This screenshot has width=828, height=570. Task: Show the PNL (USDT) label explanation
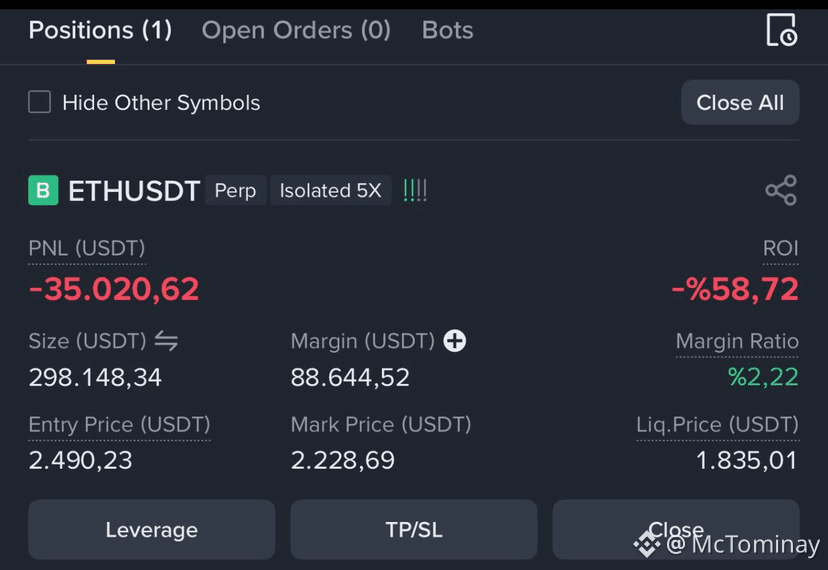[87, 248]
